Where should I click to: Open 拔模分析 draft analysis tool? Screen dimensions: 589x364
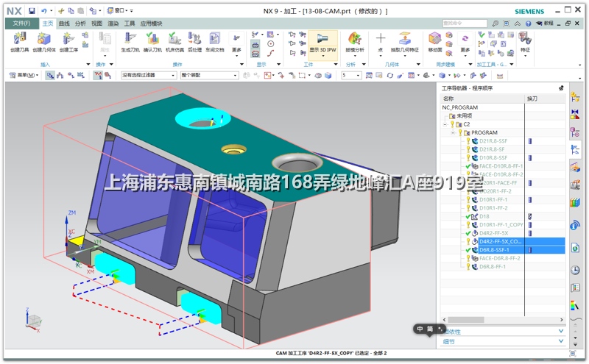[x=355, y=41]
